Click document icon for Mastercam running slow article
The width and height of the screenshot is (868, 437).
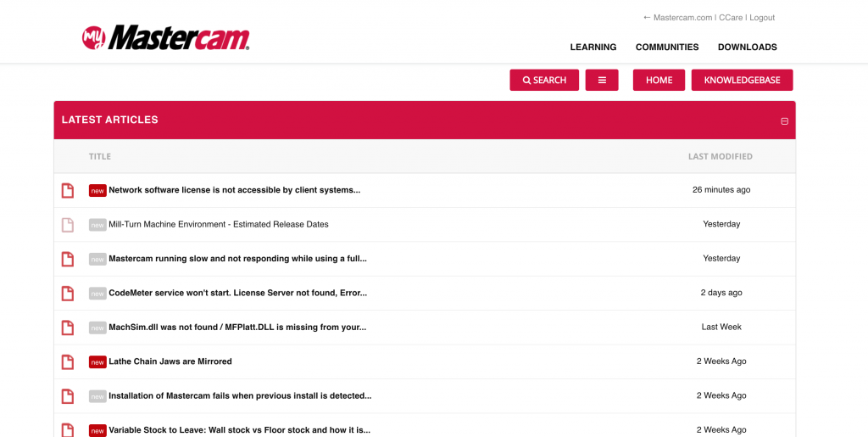[67, 259]
